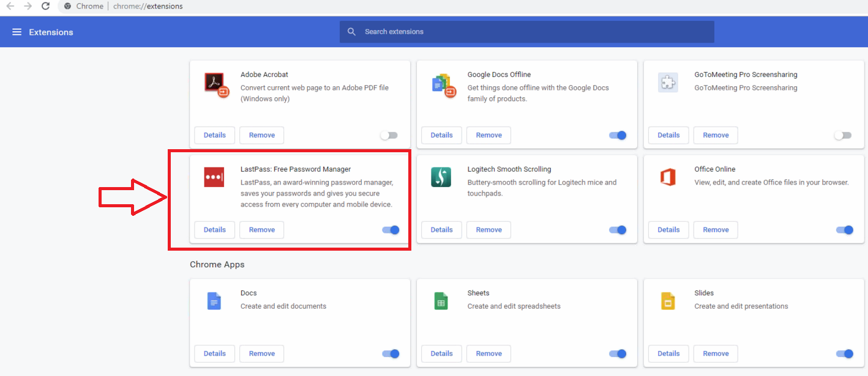Open Details for the Docs app

(x=215, y=353)
